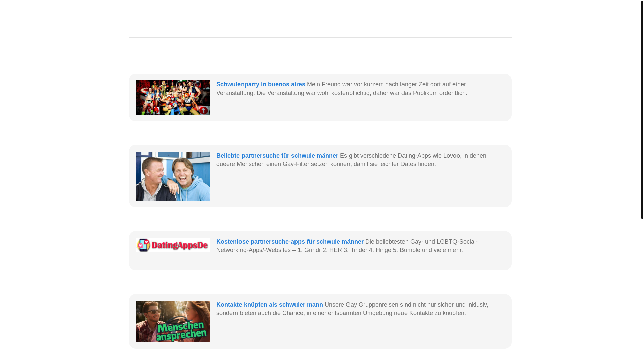Open 'Kostenlose partnersuche-apps für schwule männer' link

[290, 242]
